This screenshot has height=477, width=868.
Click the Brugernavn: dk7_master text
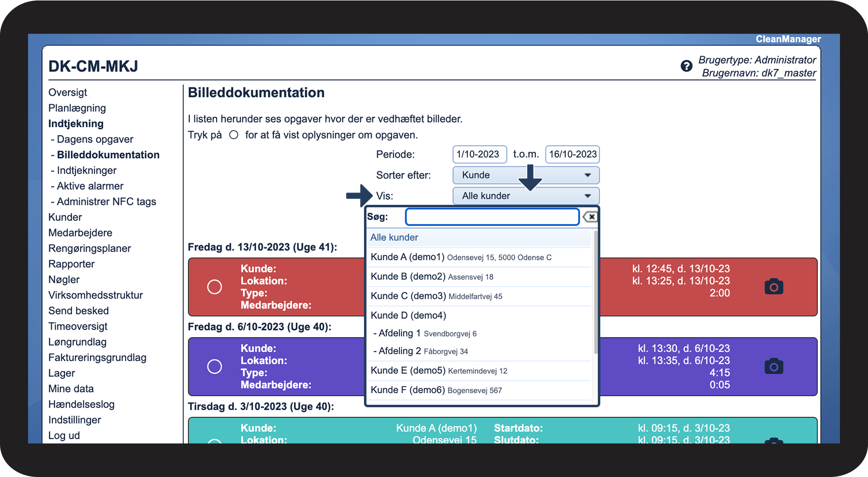click(759, 73)
